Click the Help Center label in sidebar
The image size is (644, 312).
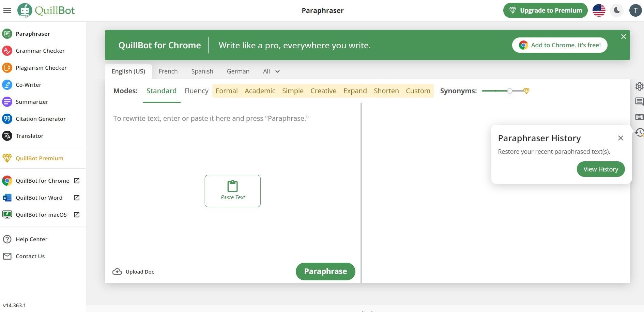(x=32, y=239)
